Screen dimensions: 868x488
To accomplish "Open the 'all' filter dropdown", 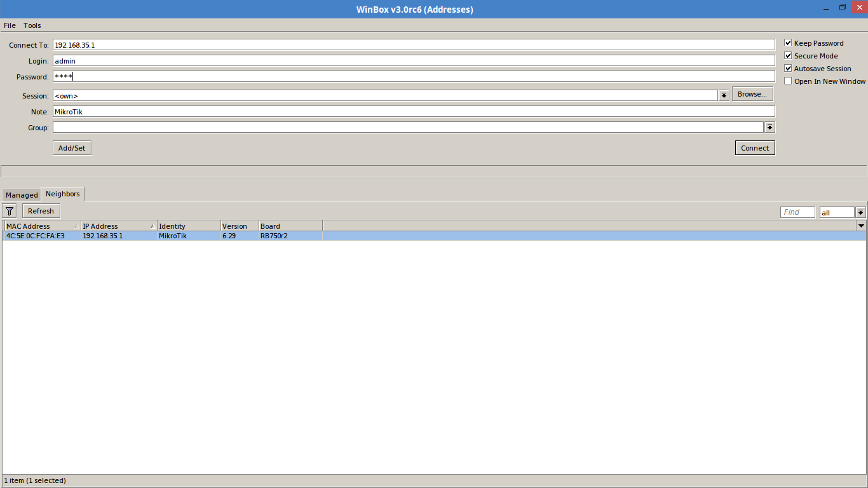I will [860, 212].
